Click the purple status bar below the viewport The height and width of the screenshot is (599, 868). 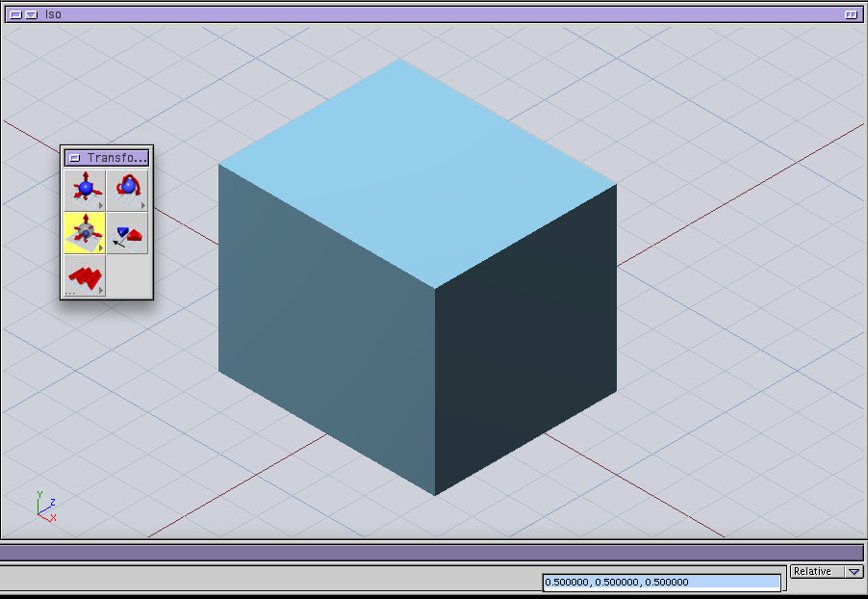click(433, 553)
